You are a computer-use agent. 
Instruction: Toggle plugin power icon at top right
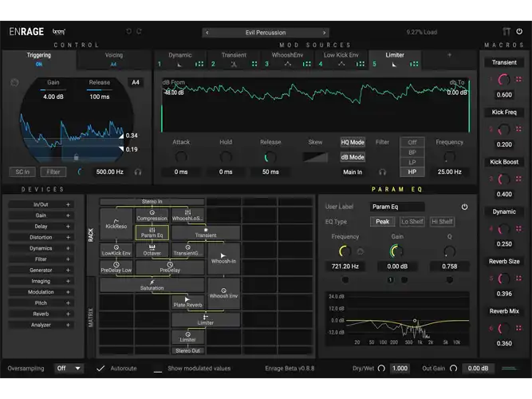click(519, 31)
